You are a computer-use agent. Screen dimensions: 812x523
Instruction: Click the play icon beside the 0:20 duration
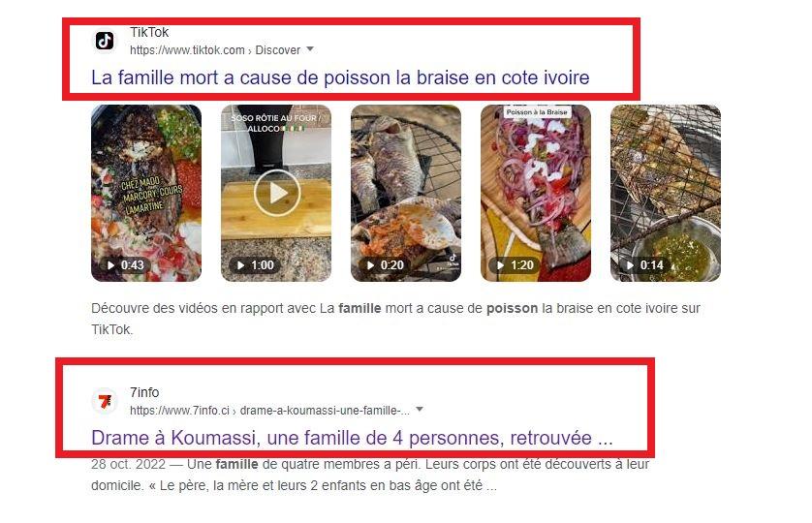pos(371,265)
